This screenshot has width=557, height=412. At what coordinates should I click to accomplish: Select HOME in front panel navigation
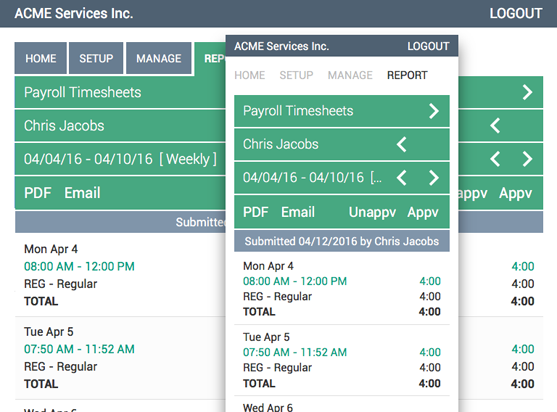250,75
